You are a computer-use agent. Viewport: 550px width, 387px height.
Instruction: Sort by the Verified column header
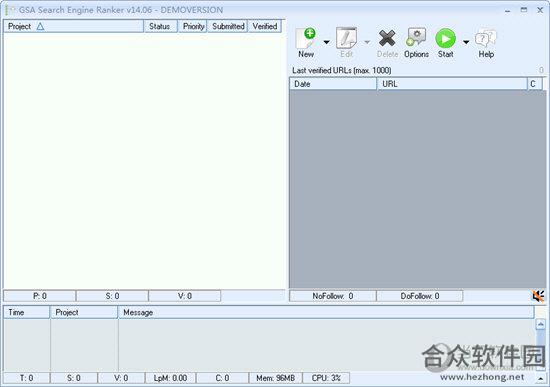[x=265, y=26]
